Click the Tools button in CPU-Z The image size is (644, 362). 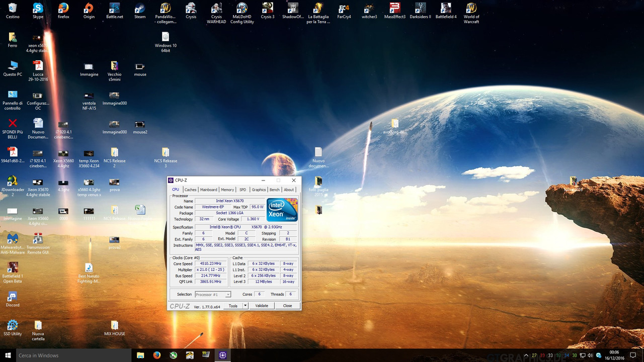click(233, 306)
